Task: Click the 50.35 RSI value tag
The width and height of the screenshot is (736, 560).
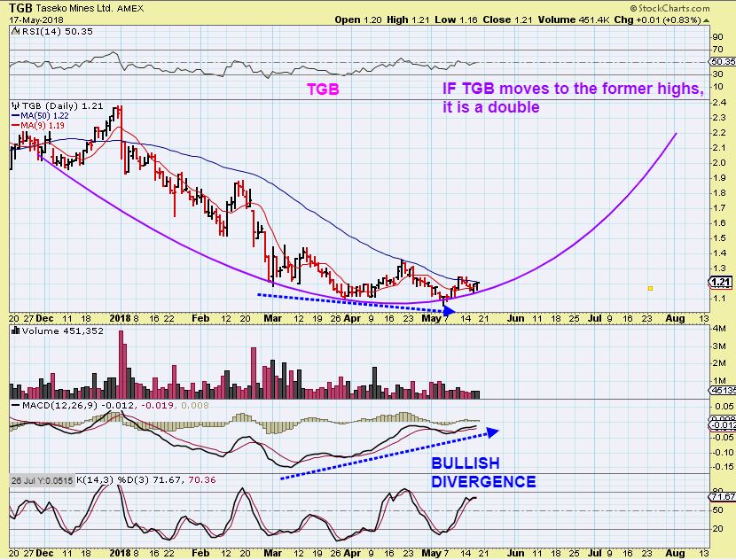Action: point(723,61)
